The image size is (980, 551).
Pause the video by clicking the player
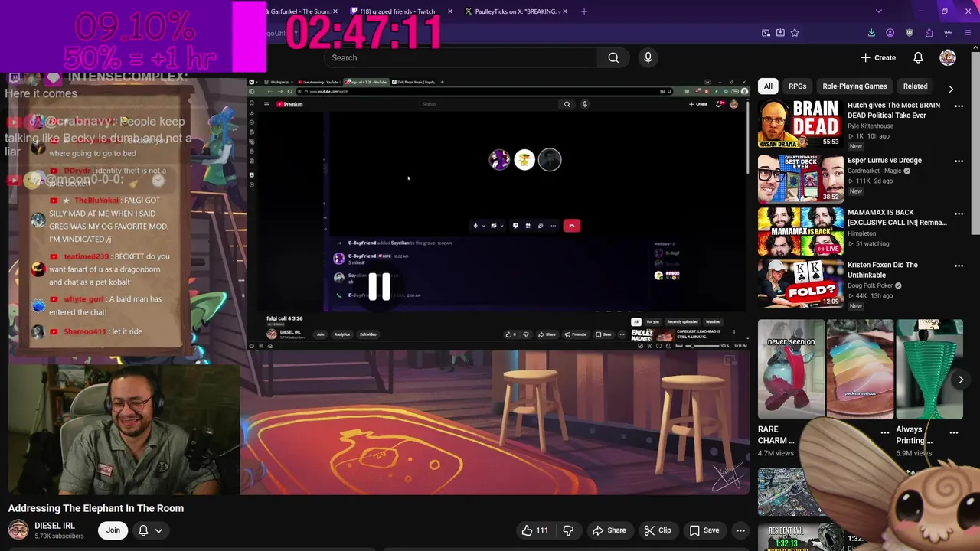(x=379, y=285)
